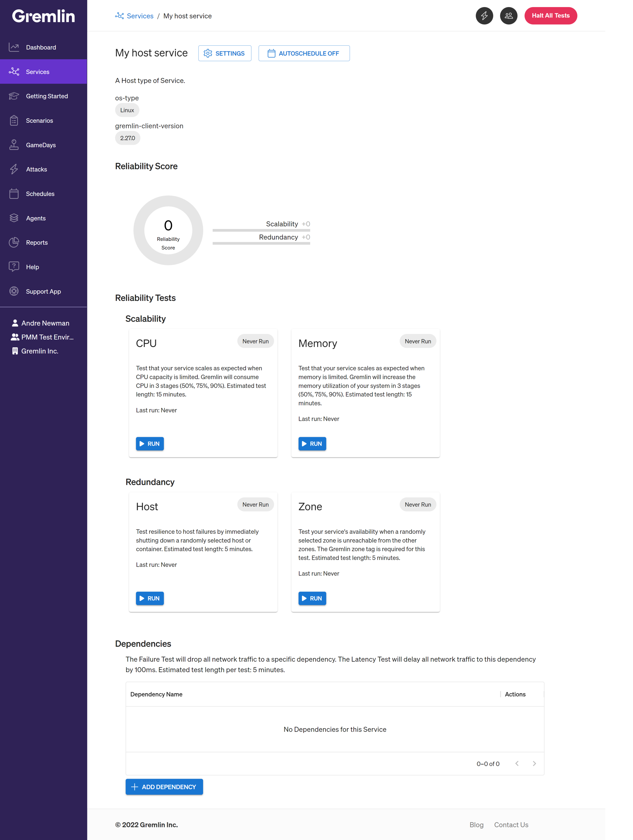
Task: Click the 2.27.0 client version tag
Action: pos(128,138)
